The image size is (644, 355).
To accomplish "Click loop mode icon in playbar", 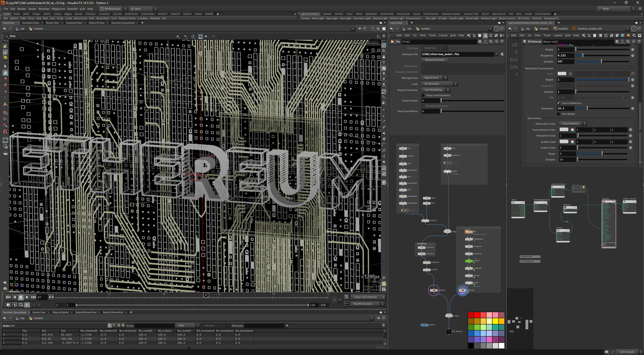I will pos(21,305).
